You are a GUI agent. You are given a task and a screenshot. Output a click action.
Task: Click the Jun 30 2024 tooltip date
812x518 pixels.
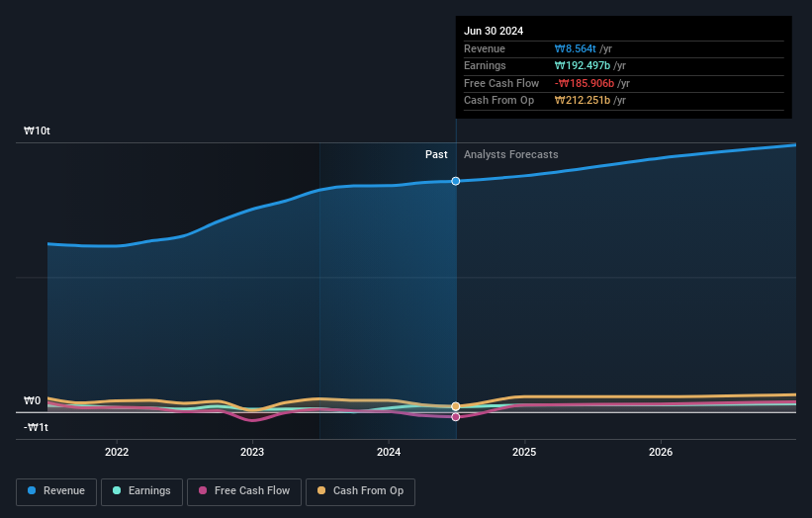(x=494, y=31)
